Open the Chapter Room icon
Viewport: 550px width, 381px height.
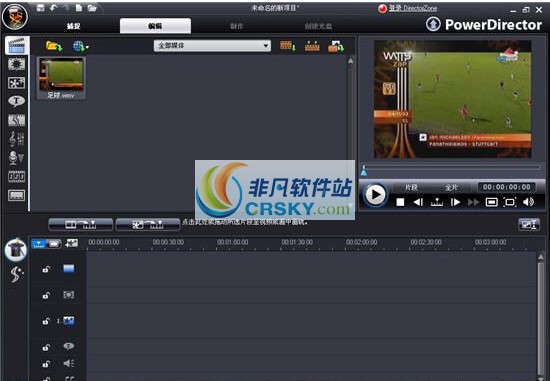16,176
